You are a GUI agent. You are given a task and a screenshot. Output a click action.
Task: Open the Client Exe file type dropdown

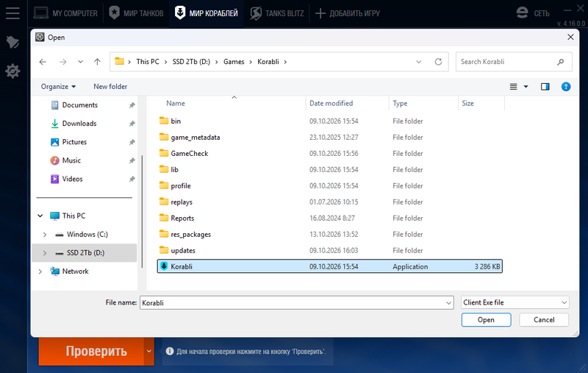(515, 302)
